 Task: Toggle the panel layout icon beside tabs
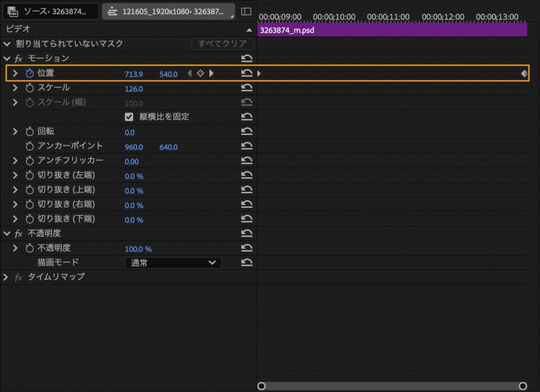(246, 11)
